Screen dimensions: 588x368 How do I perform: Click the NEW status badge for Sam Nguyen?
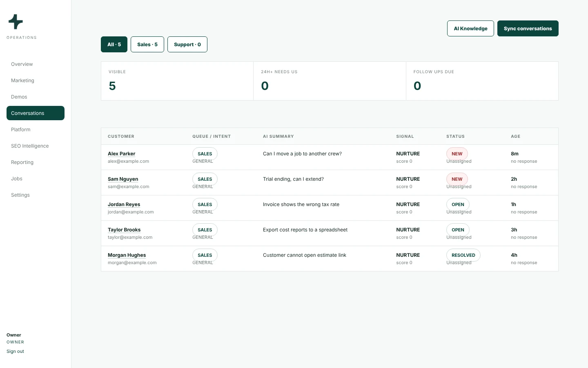click(457, 179)
